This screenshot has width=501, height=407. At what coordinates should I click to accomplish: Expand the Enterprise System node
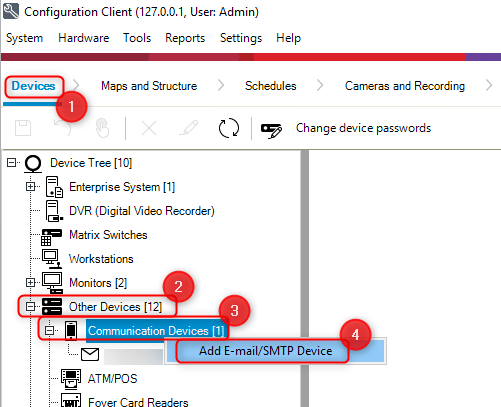pos(30,187)
